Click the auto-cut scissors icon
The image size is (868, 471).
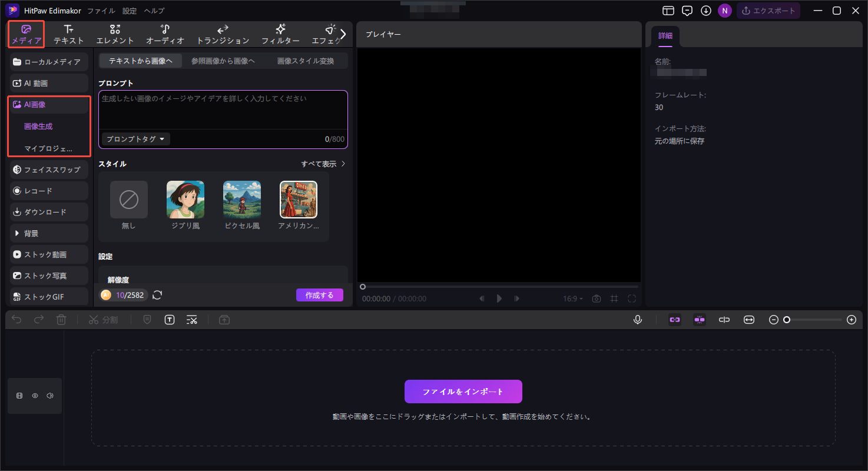coord(192,319)
